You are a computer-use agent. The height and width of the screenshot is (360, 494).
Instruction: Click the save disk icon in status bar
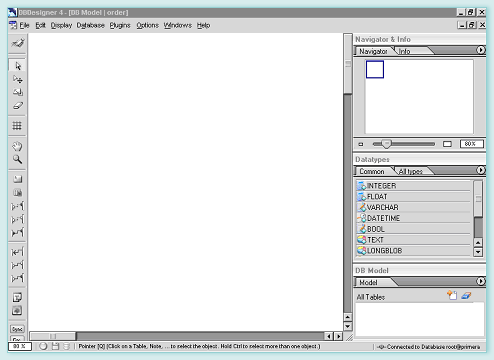(x=55, y=346)
